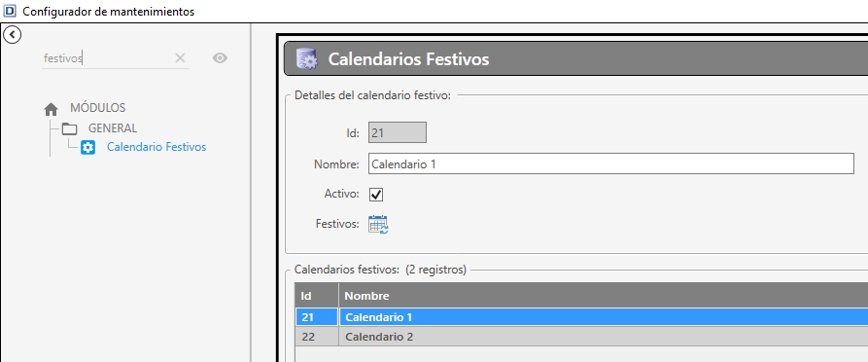This screenshot has width=868, height=362.
Task: Toggle the eye visibility icon
Action: [220, 58]
